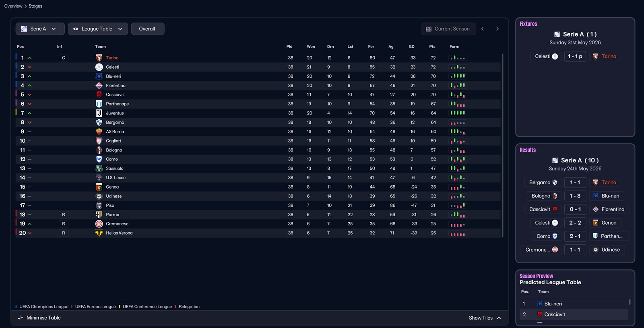Image resolution: width=644 pixels, height=328 pixels.
Task: Click the Minimise Table icon
Action: (x=21, y=318)
